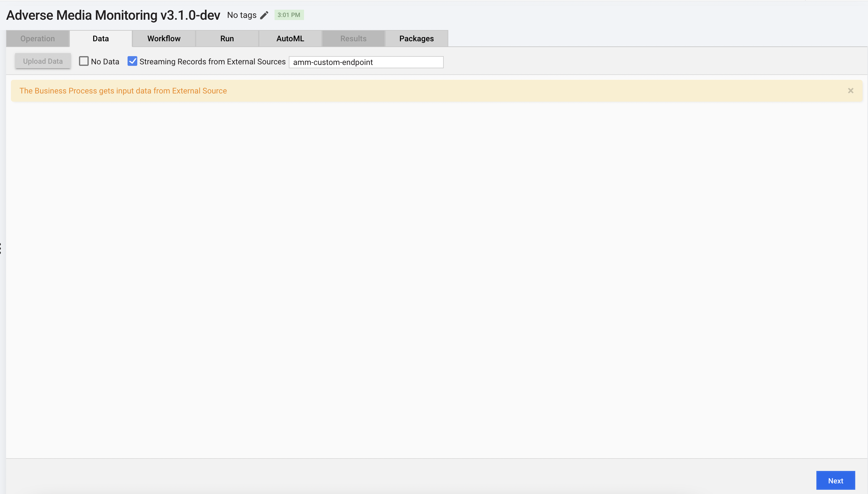The image size is (868, 494).
Task: Open the Workflow tab
Action: (x=164, y=39)
